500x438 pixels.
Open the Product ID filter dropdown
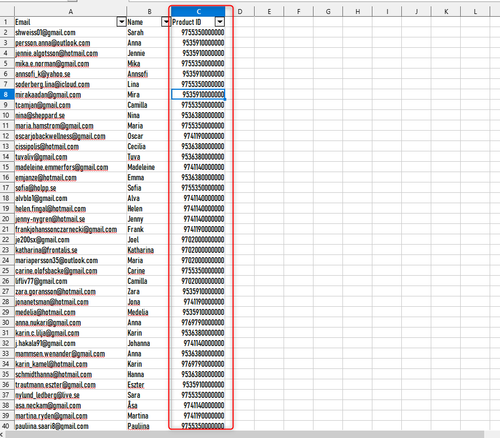coord(220,22)
